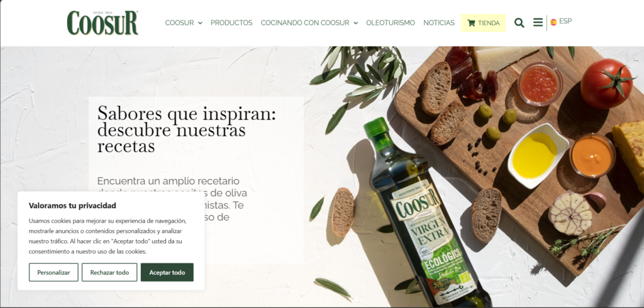The image size is (644, 308).
Task: Expand the COOSUR dropdown chevron
Action: [200, 23]
